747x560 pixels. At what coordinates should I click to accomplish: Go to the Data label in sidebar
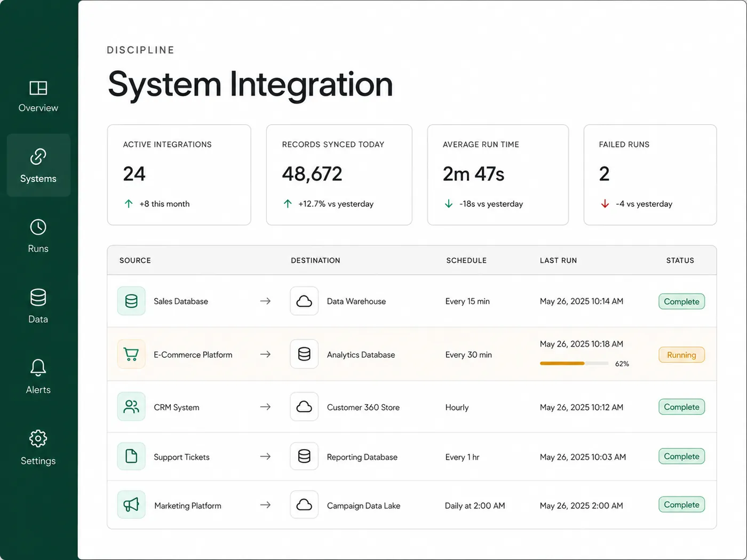click(38, 319)
